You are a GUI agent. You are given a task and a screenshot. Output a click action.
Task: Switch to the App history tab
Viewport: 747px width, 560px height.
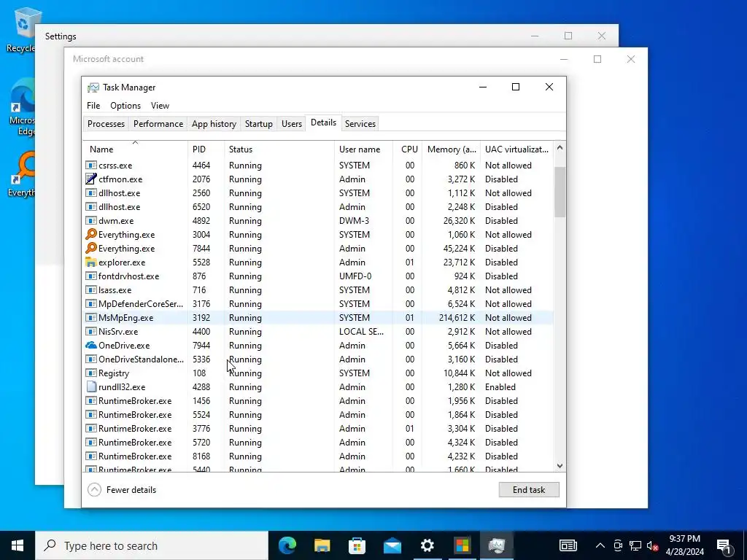click(214, 124)
